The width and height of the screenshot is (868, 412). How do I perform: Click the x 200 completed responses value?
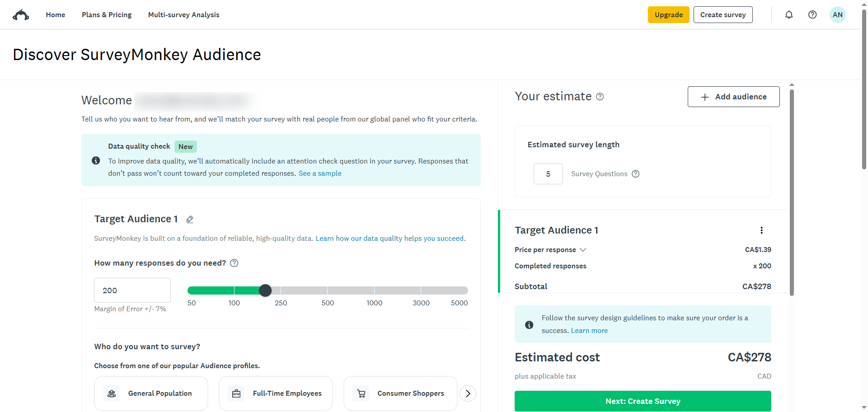(762, 266)
